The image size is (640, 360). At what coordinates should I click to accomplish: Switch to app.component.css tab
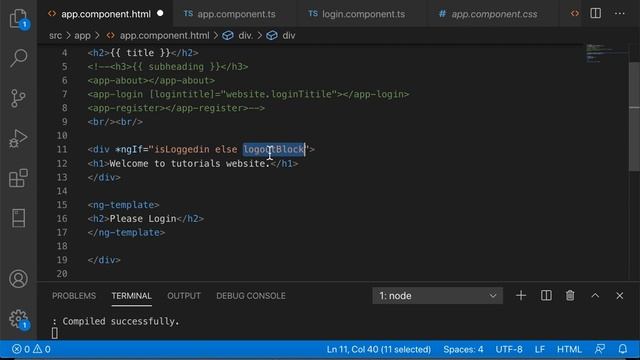pyautogui.click(x=494, y=14)
